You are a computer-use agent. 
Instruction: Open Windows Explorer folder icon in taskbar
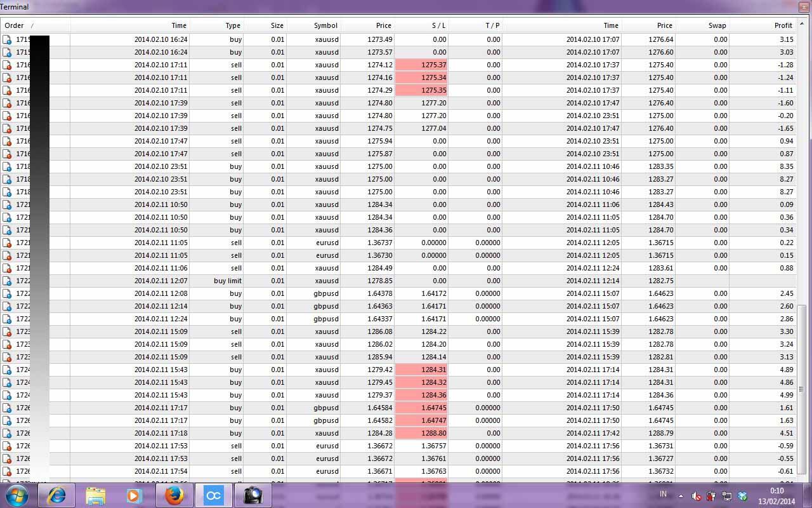coord(95,495)
